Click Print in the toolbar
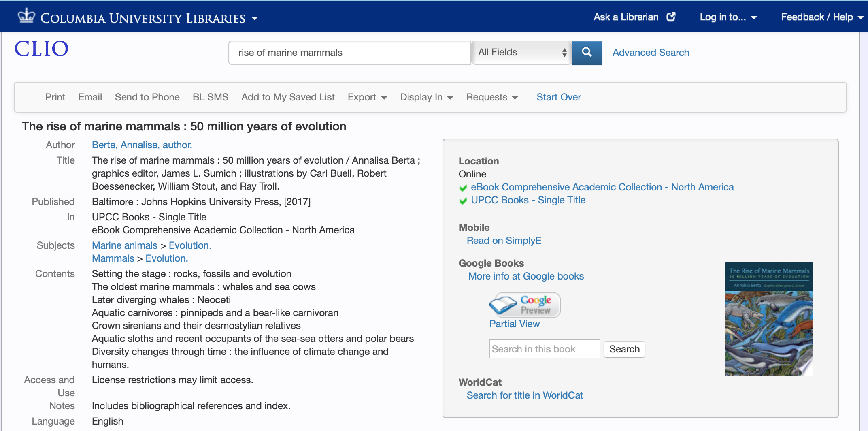Image resolution: width=868 pixels, height=431 pixels. (x=55, y=97)
